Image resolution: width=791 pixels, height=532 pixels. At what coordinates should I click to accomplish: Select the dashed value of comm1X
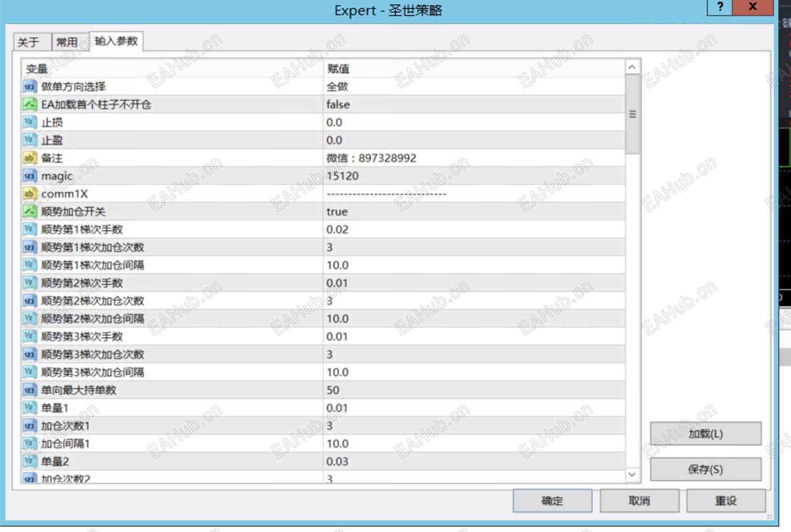tap(386, 194)
